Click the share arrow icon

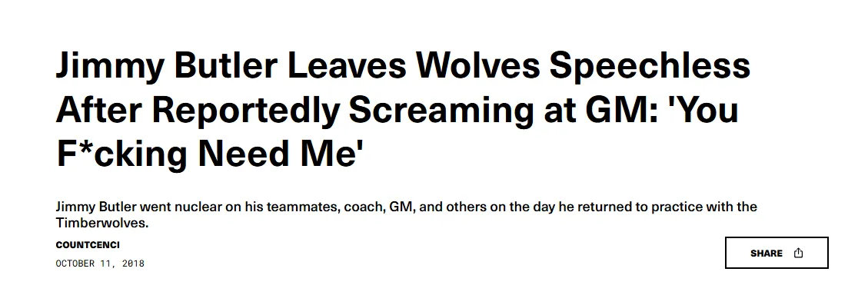pos(798,253)
